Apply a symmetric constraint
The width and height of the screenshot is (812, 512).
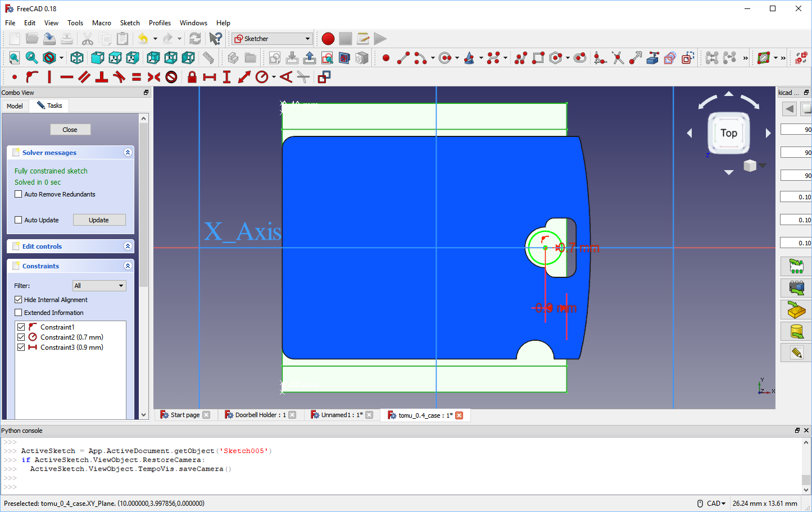coord(154,77)
